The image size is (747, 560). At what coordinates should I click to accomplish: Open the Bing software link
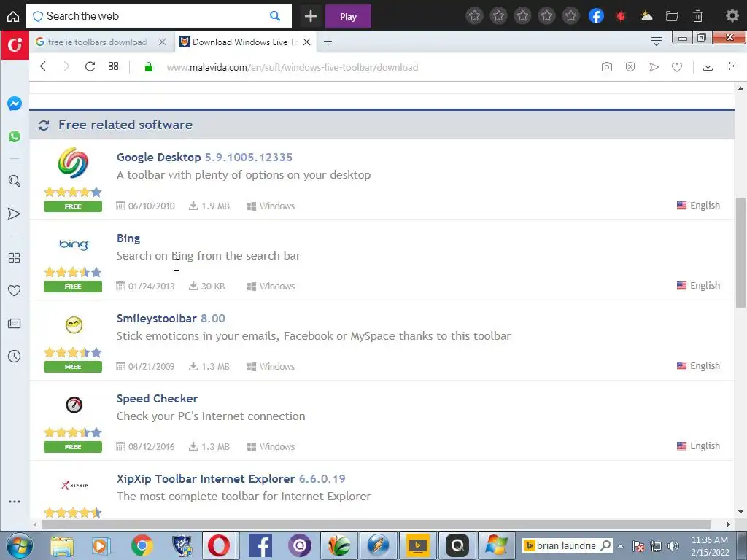(128, 238)
